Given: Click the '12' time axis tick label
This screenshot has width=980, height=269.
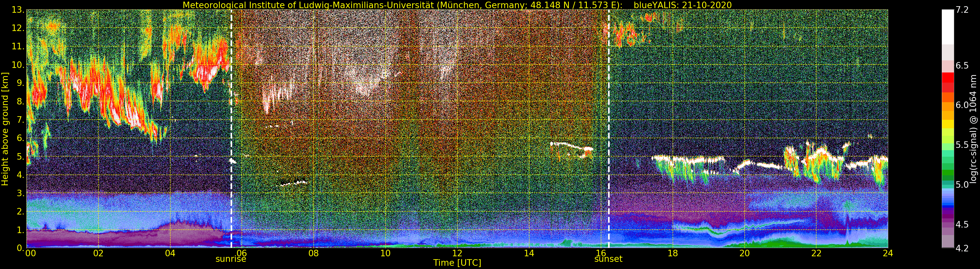Looking at the screenshot, I should point(457,253).
